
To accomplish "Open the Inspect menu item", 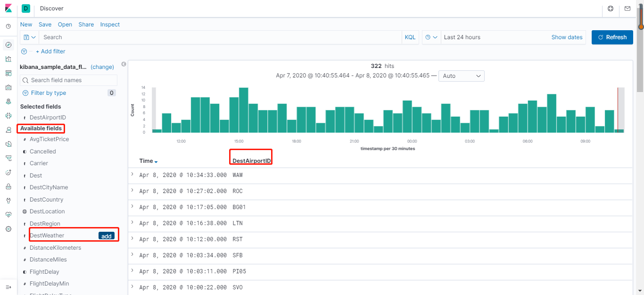I will [x=110, y=24].
